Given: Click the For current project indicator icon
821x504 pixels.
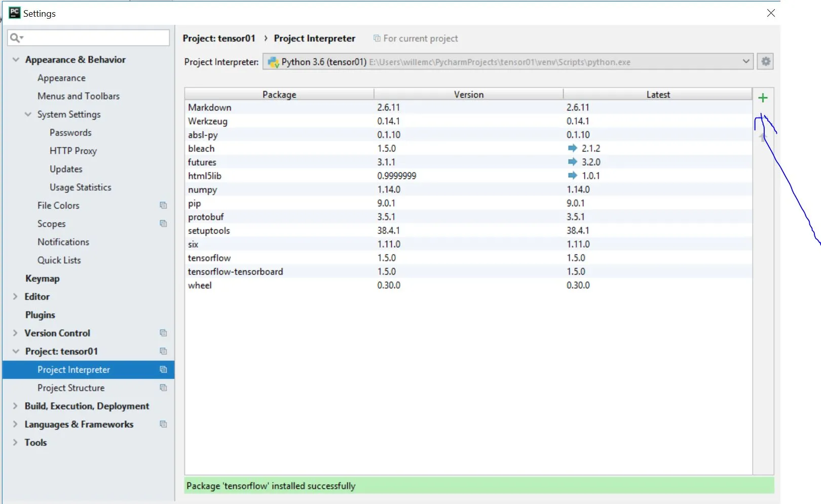Looking at the screenshot, I should click(377, 38).
